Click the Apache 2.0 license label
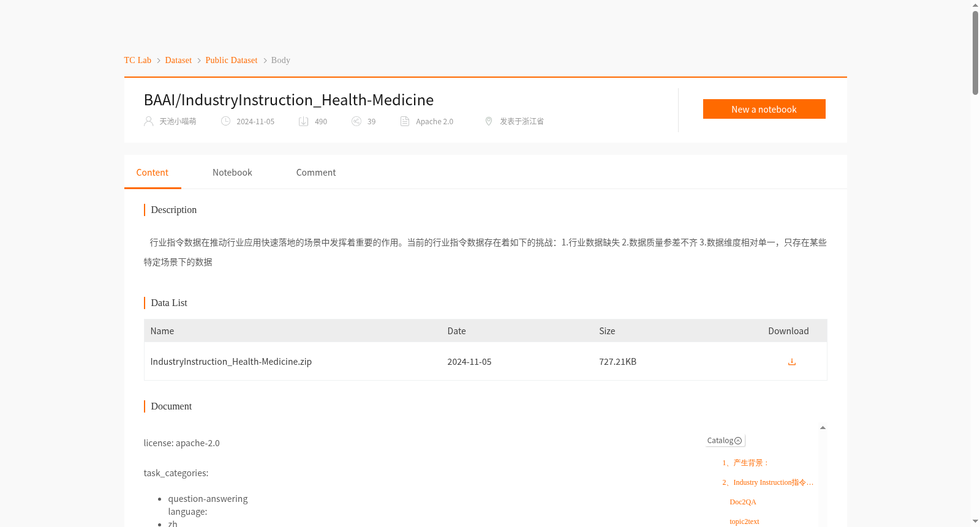Screen dimensions: 980x527 (435, 121)
